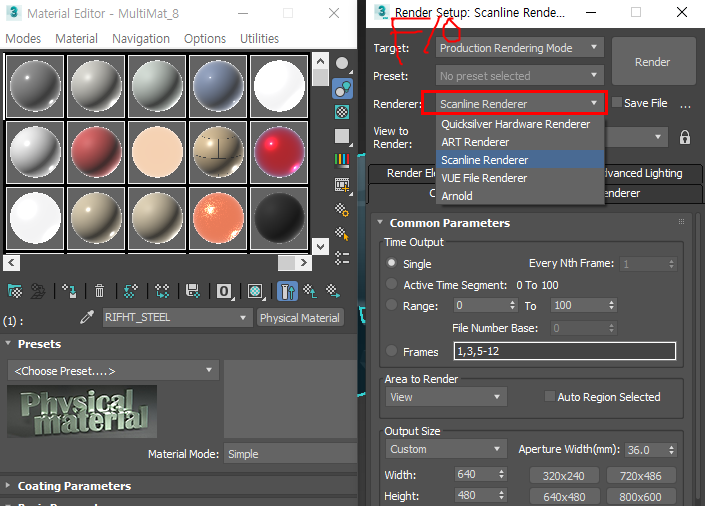This screenshot has width=705, height=506.
Task: Open the Preset dropdown in Render Setup
Action: (520, 76)
